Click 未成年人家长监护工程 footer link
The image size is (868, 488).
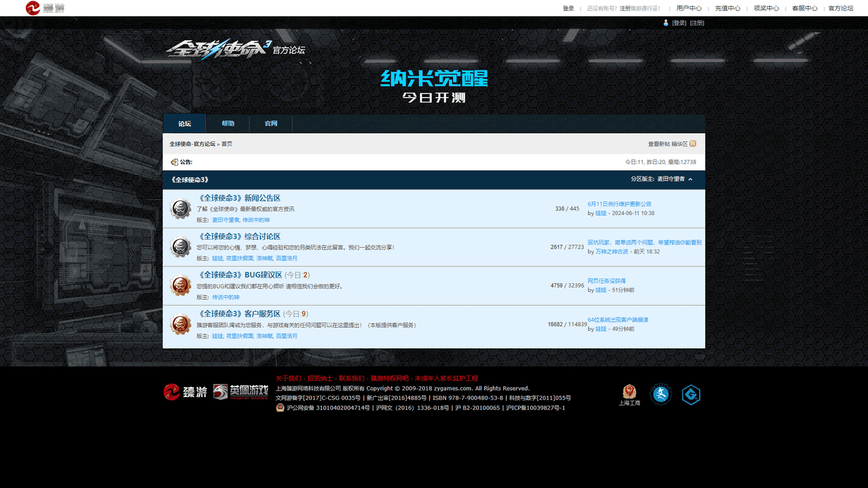tap(446, 378)
